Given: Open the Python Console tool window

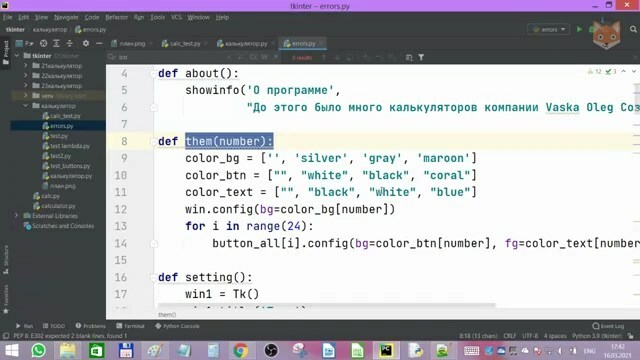Looking at the screenshot, I should coord(178,326).
